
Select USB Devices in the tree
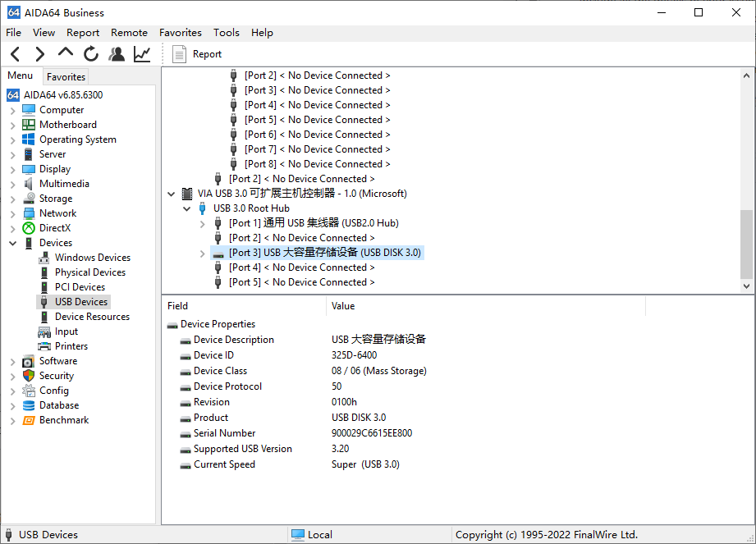(81, 302)
